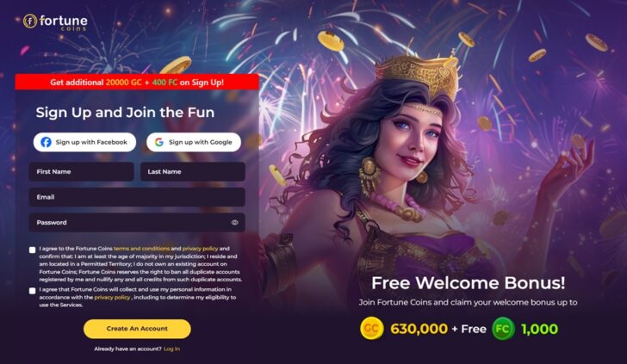
Task: Click the Create An Account button
Action: 137,329
